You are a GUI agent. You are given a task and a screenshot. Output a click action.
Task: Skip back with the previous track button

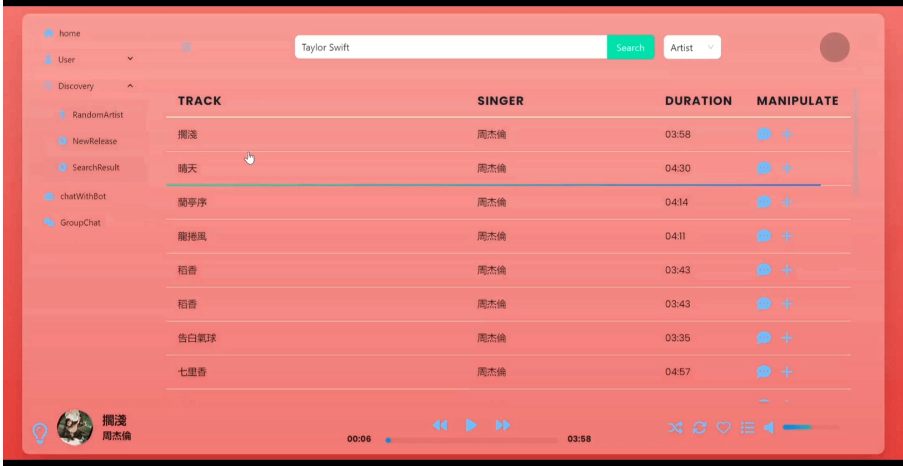point(440,425)
